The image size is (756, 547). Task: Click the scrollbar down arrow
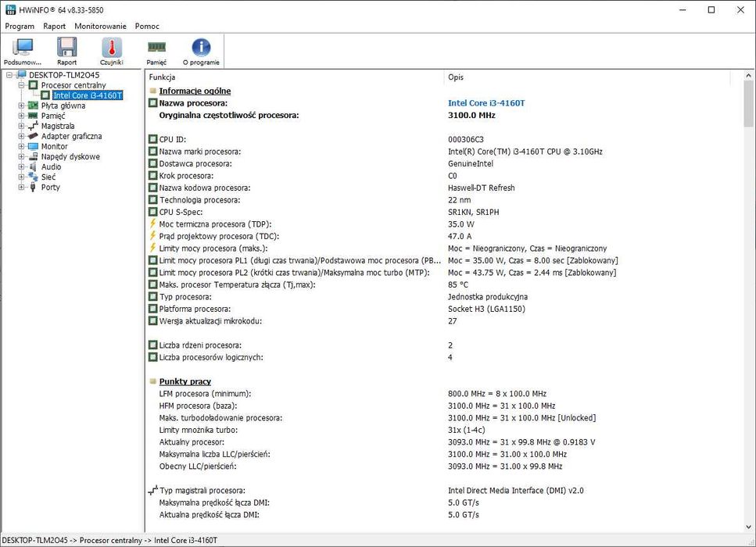coord(748,527)
